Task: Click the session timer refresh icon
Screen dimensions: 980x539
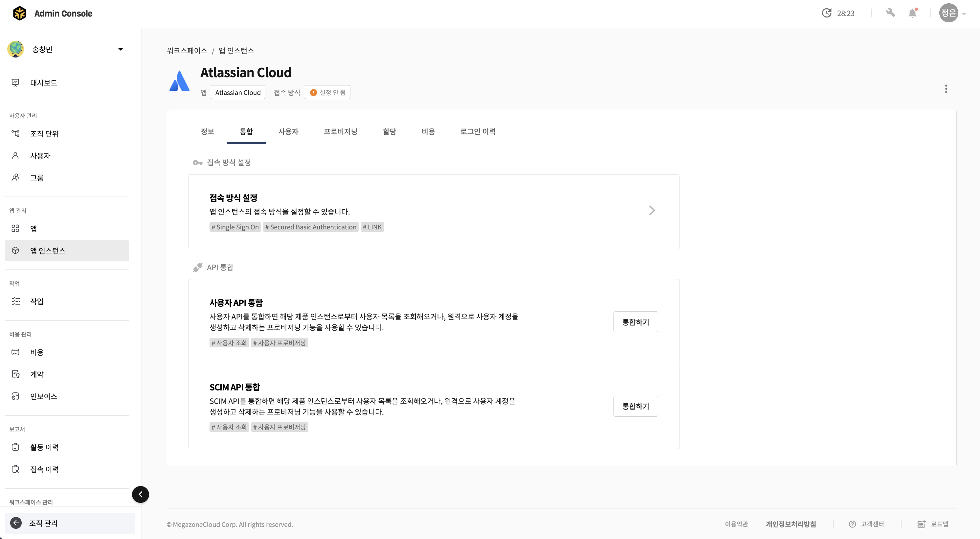Action: tap(826, 13)
